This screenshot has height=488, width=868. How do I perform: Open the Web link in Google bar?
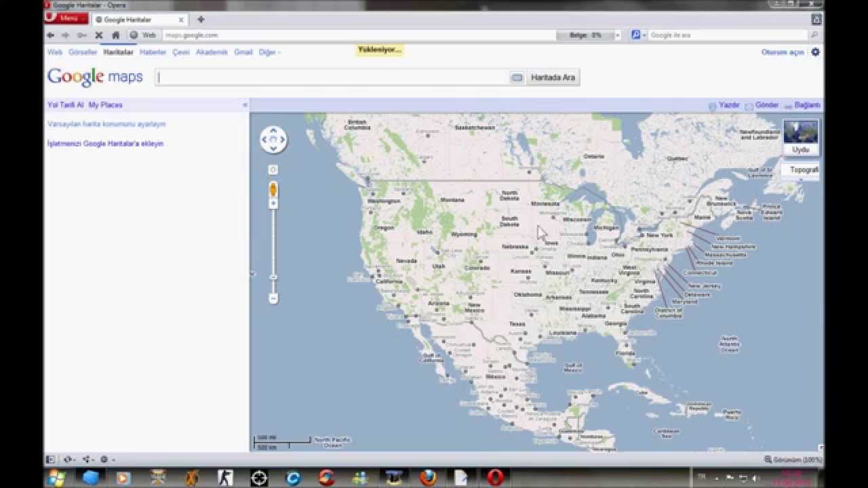tap(55, 52)
